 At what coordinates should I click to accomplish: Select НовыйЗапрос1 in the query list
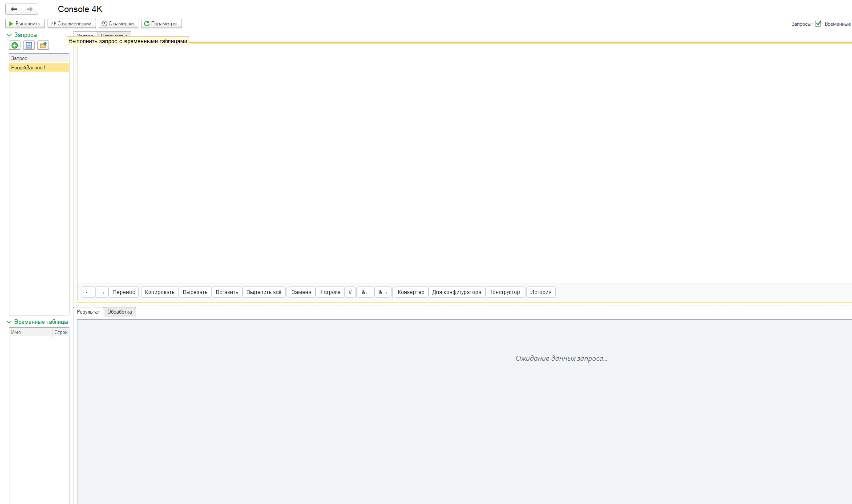click(x=39, y=68)
